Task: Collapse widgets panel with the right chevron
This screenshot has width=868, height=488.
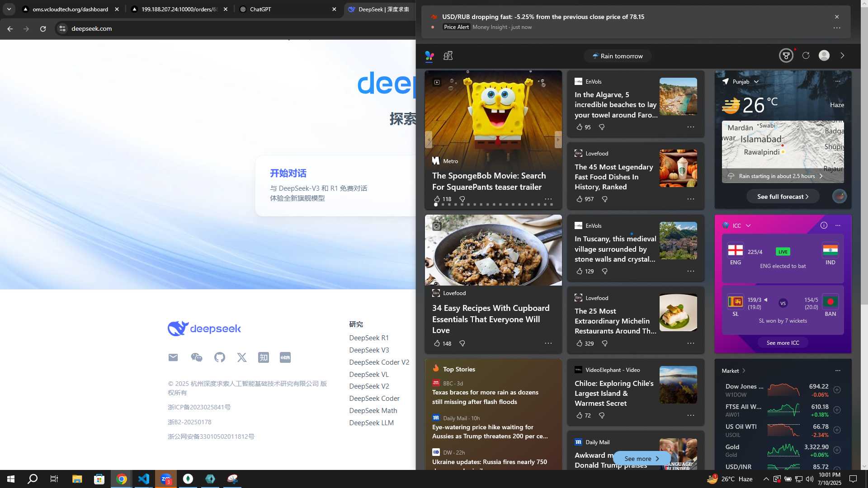Action: pyautogui.click(x=842, y=56)
